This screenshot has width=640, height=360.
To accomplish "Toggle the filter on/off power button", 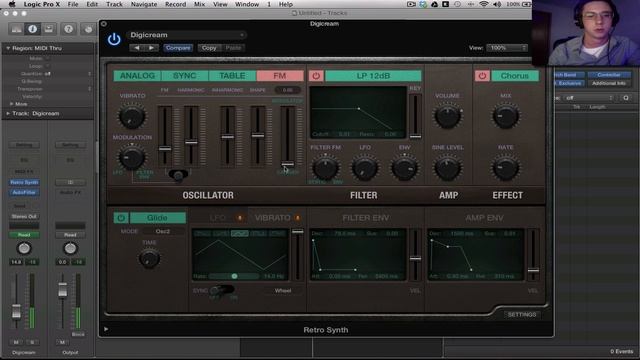I will point(316,76).
